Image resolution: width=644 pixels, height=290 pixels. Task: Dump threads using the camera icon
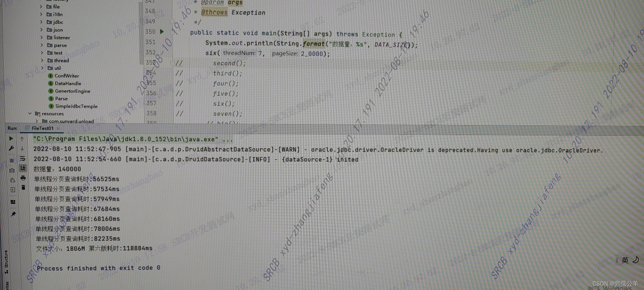pos(12,171)
